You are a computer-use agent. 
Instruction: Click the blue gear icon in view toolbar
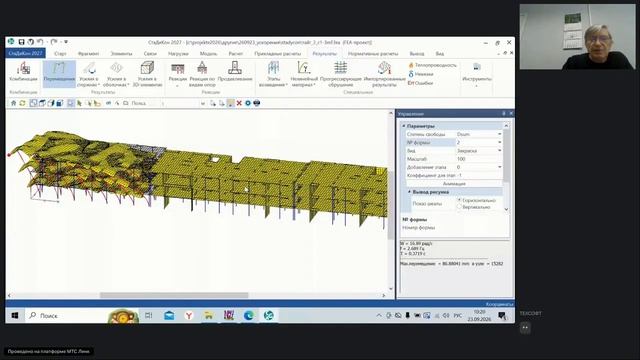point(248,103)
